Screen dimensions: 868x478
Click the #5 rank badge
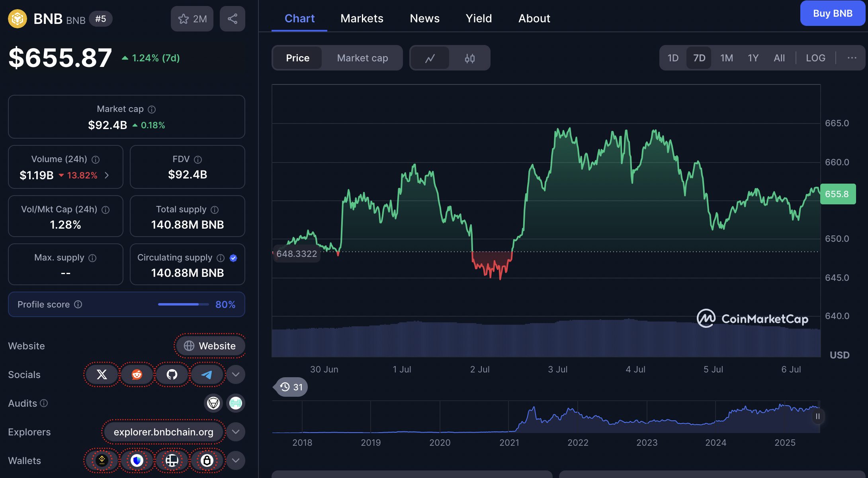(x=101, y=19)
